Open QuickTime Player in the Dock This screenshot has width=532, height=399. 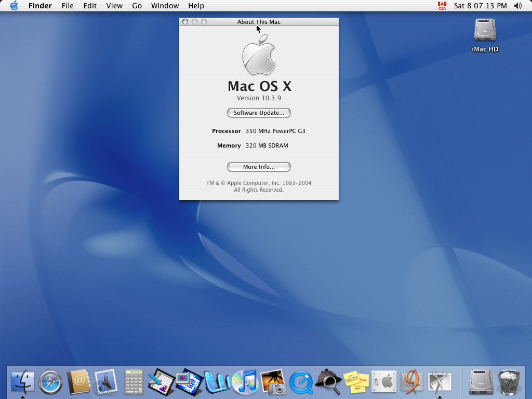coord(301,383)
